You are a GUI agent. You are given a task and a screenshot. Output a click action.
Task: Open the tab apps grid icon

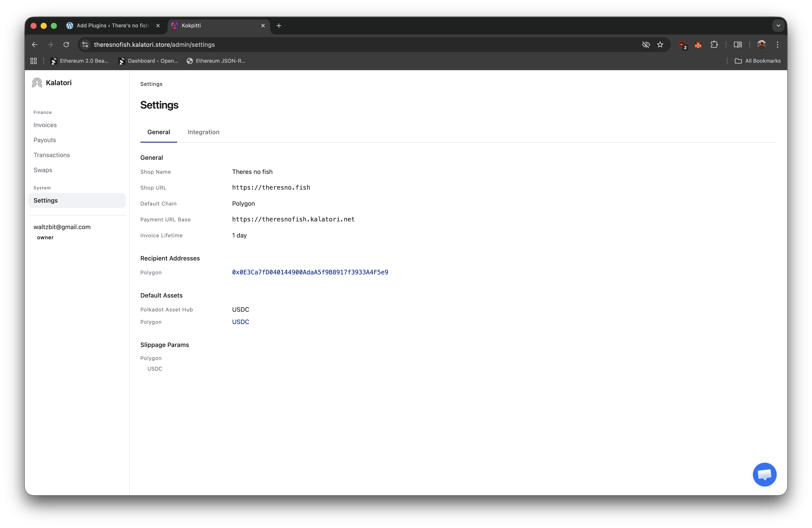pyautogui.click(x=34, y=61)
